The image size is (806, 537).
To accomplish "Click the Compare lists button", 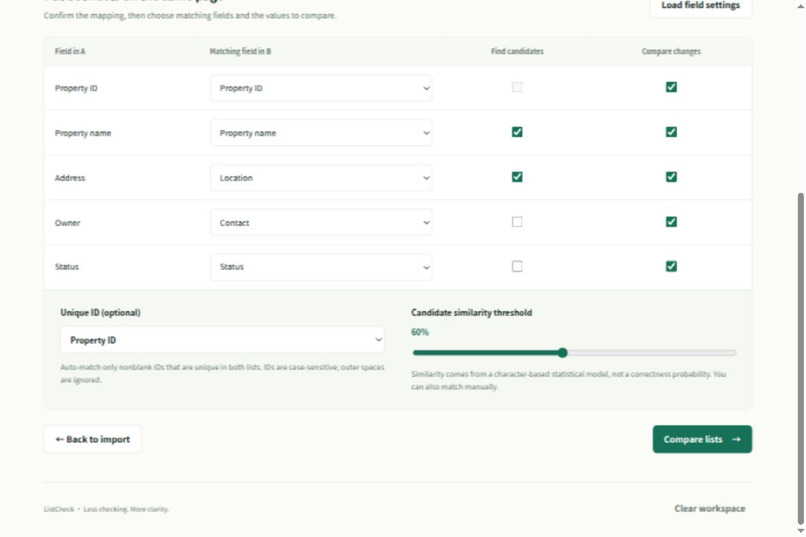I will click(x=702, y=439).
